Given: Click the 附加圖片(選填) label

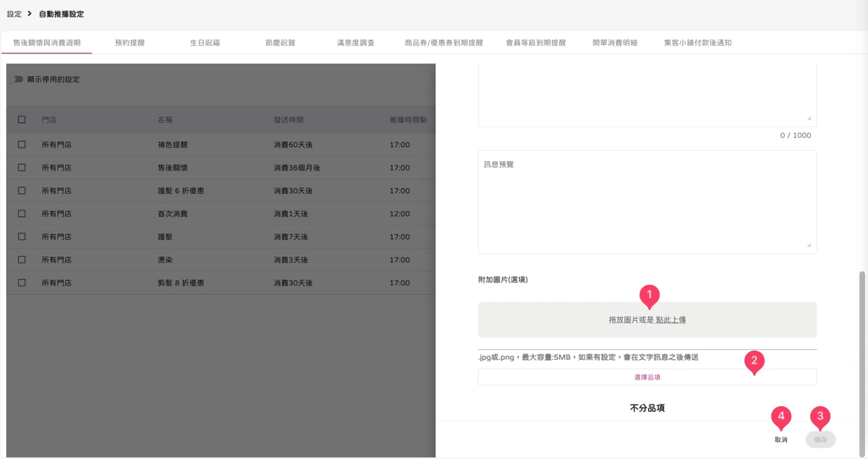Looking at the screenshot, I should [503, 279].
